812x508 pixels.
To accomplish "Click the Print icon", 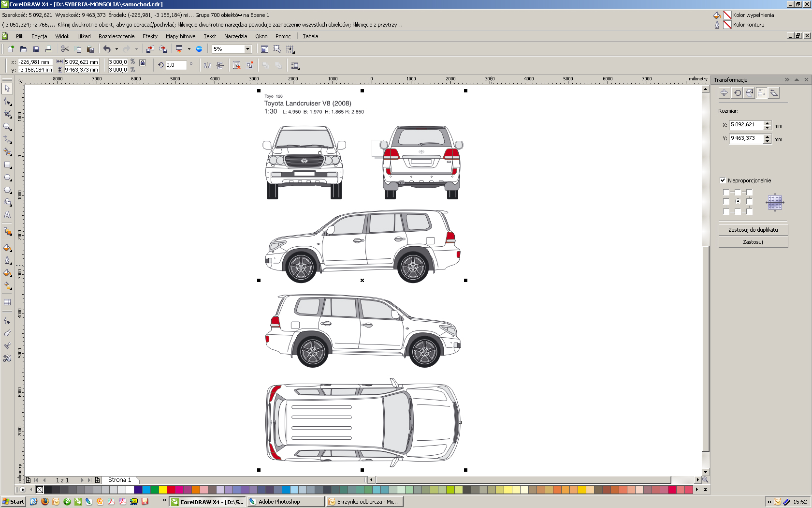I will pos(48,49).
